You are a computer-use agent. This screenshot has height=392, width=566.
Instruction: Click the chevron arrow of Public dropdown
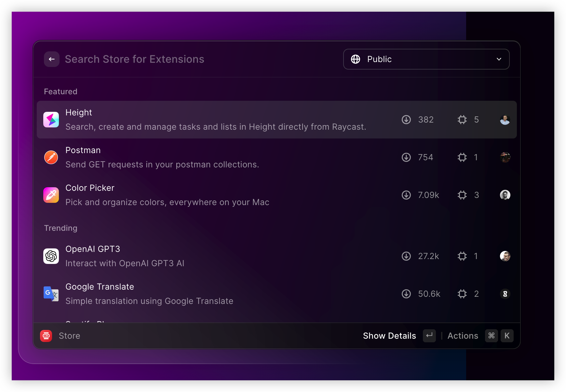coord(499,59)
